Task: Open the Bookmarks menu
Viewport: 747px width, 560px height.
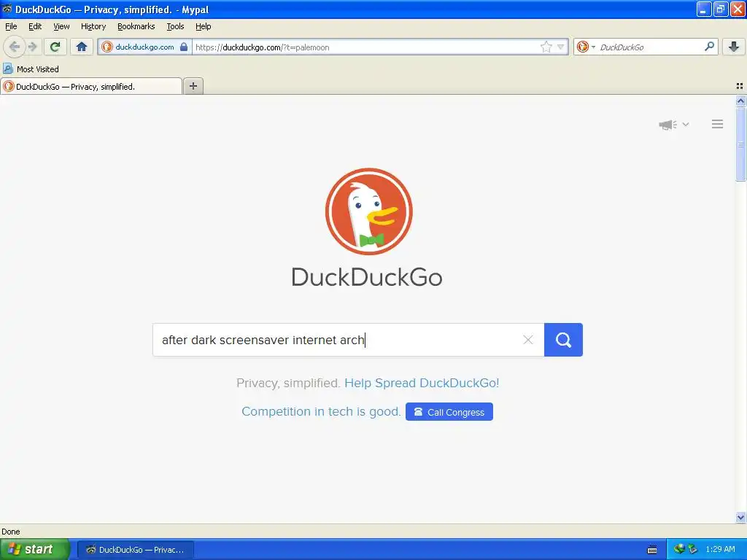Action: 136,26
